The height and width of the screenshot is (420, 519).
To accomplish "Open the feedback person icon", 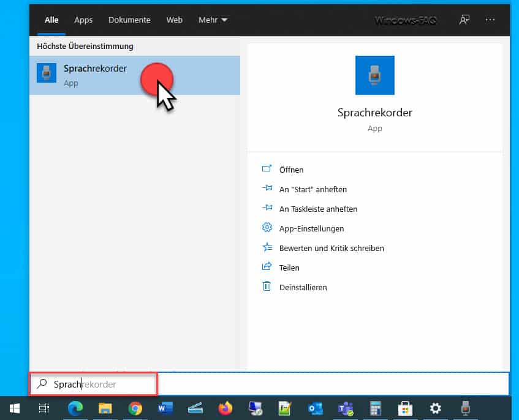I will (464, 20).
